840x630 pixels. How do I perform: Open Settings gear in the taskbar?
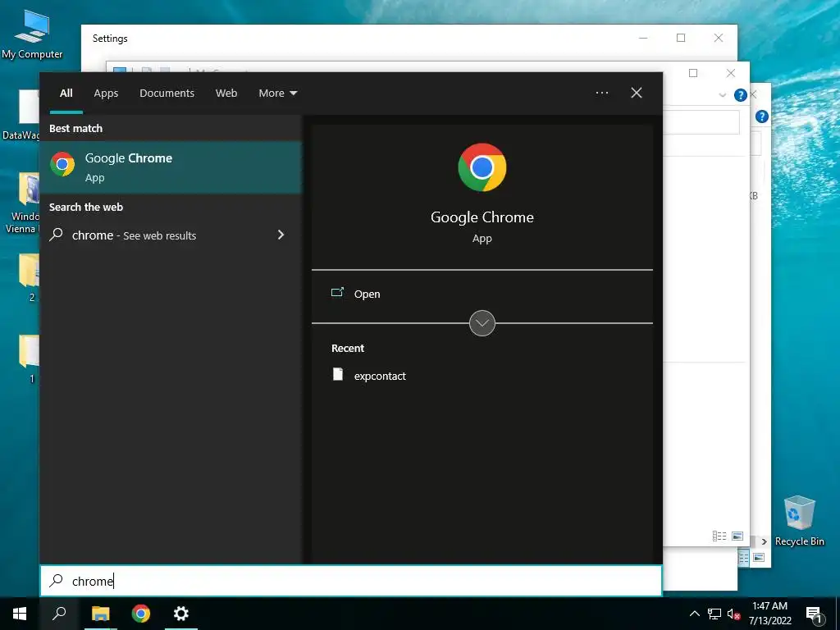click(x=181, y=614)
